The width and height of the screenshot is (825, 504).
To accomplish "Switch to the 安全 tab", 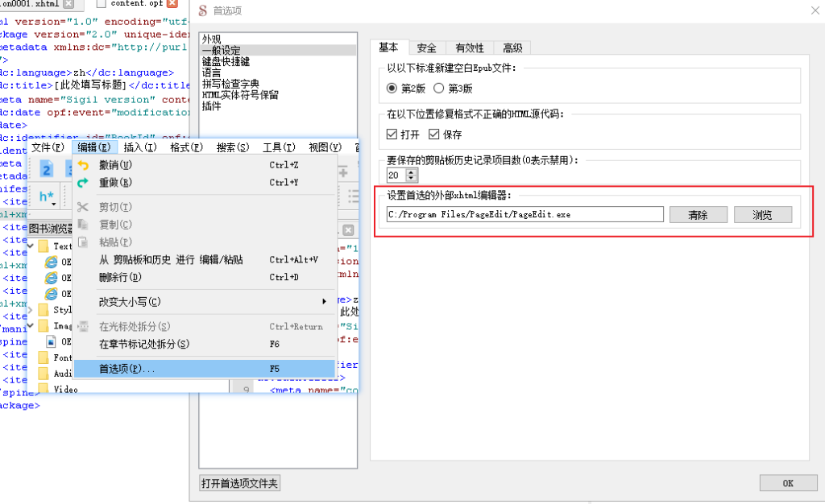I will point(426,48).
